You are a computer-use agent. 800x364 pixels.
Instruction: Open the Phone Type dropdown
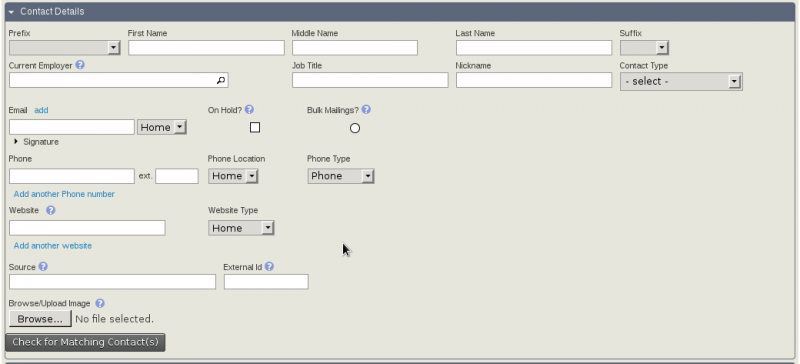(x=341, y=176)
